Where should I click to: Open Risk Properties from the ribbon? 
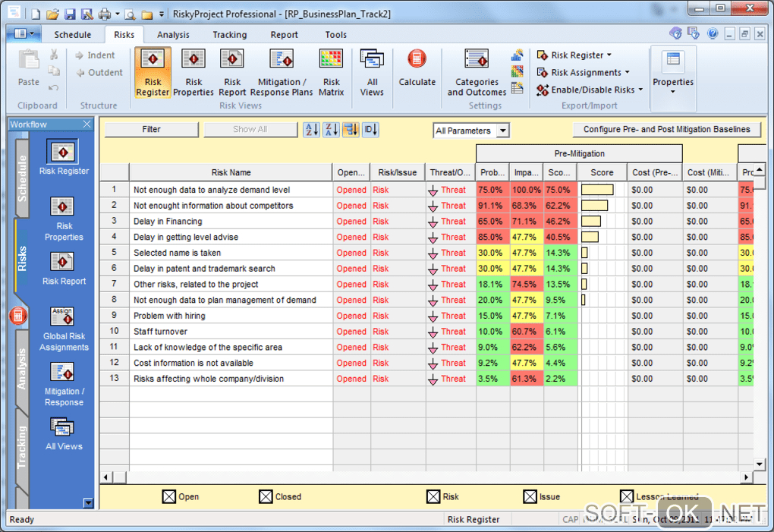point(193,73)
